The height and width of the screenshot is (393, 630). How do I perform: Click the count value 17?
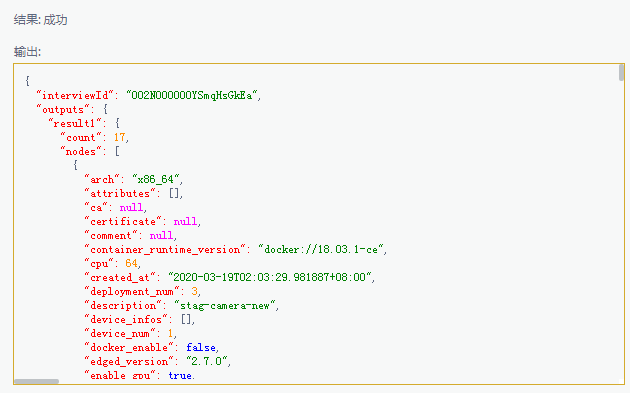point(119,137)
